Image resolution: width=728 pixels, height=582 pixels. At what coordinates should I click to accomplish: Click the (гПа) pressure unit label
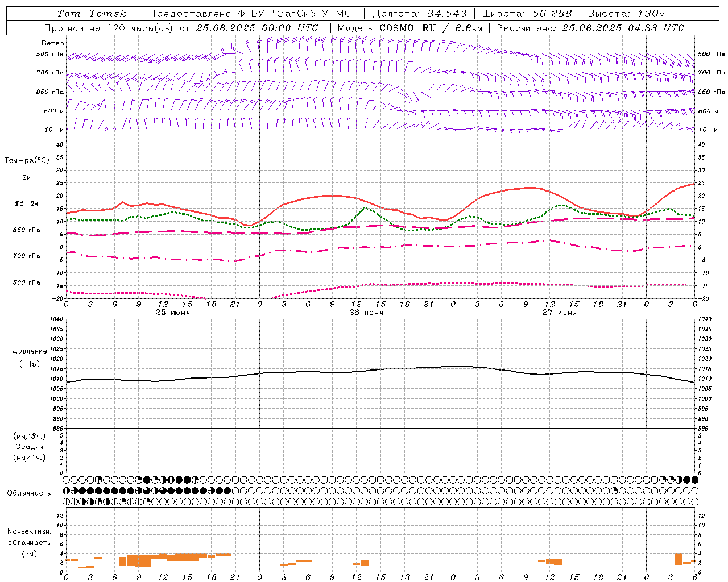[x=30, y=364]
